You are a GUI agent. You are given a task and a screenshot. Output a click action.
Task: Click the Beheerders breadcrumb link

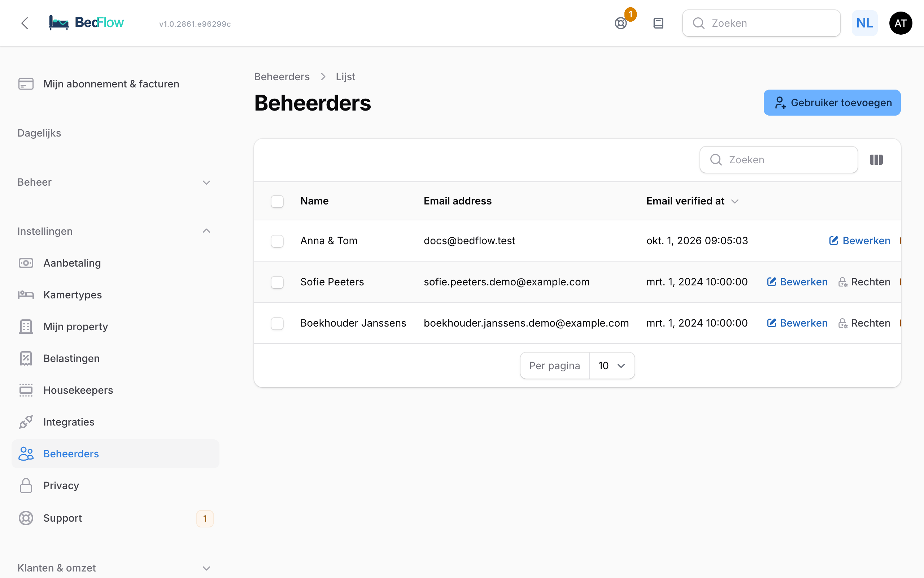click(x=282, y=77)
